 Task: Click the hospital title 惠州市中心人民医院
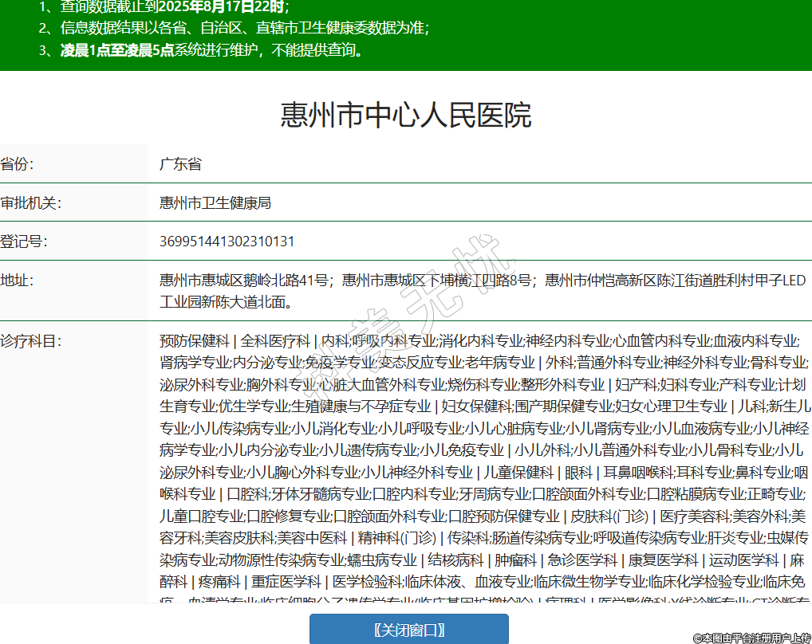(405, 116)
